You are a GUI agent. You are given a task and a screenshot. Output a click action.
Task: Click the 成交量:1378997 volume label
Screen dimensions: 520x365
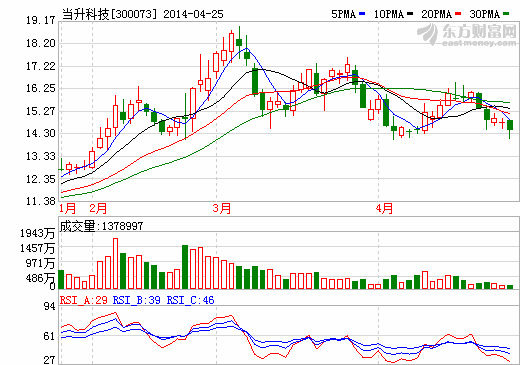pyautogui.click(x=101, y=226)
